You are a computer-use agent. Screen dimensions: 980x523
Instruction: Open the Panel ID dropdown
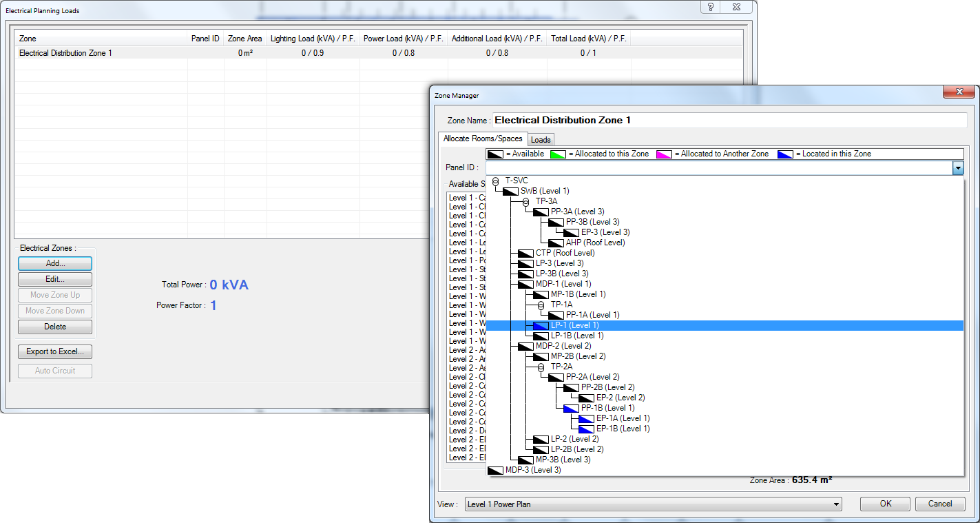(957, 167)
